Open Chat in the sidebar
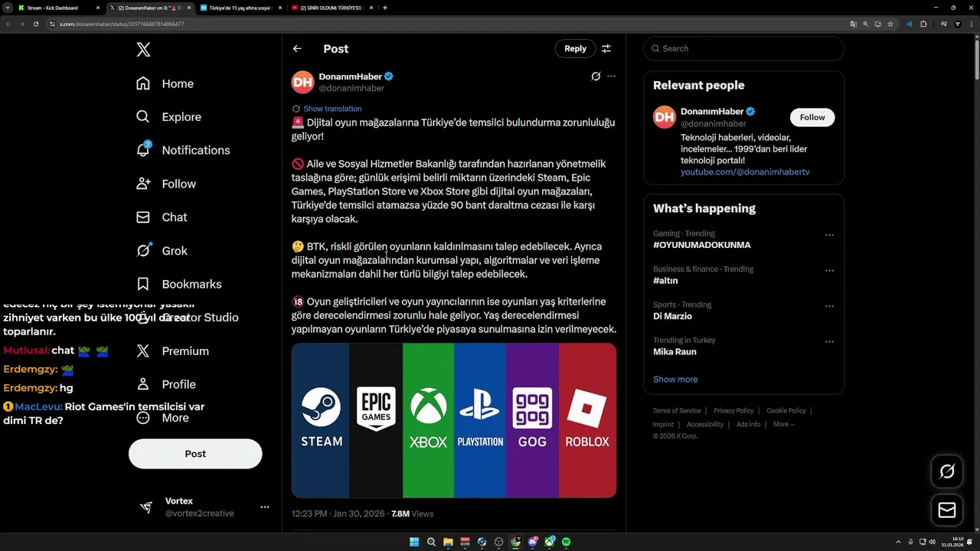The width and height of the screenshot is (980, 551). (x=162, y=217)
